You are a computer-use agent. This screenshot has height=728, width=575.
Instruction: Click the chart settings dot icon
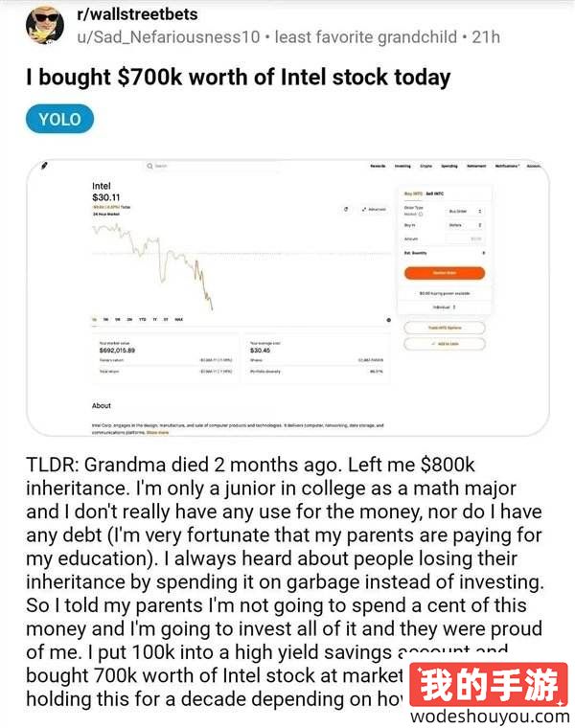(389, 320)
